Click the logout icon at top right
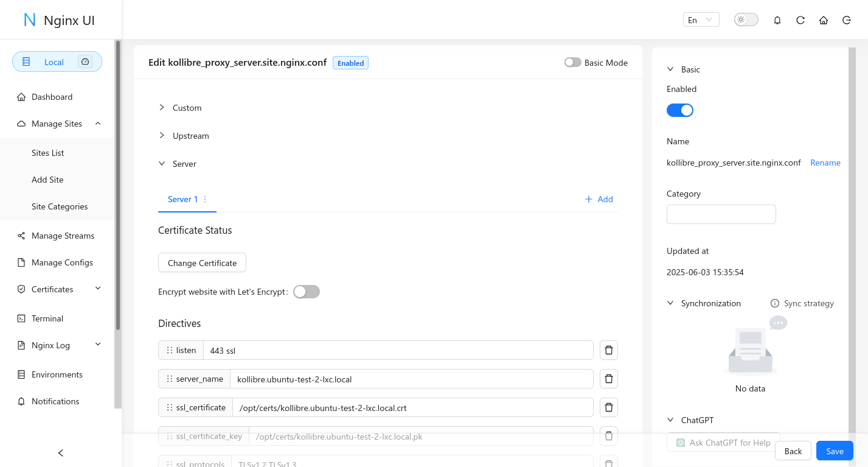The image size is (868, 467). click(846, 19)
